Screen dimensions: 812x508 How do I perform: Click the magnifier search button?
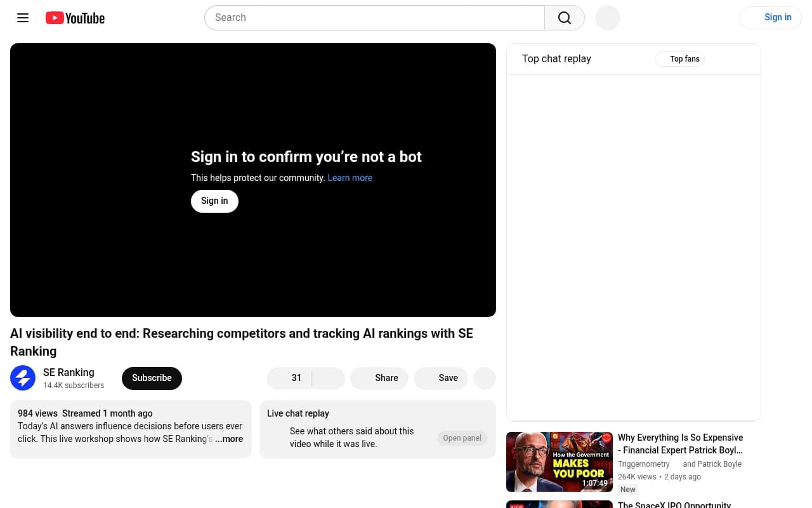click(565, 18)
